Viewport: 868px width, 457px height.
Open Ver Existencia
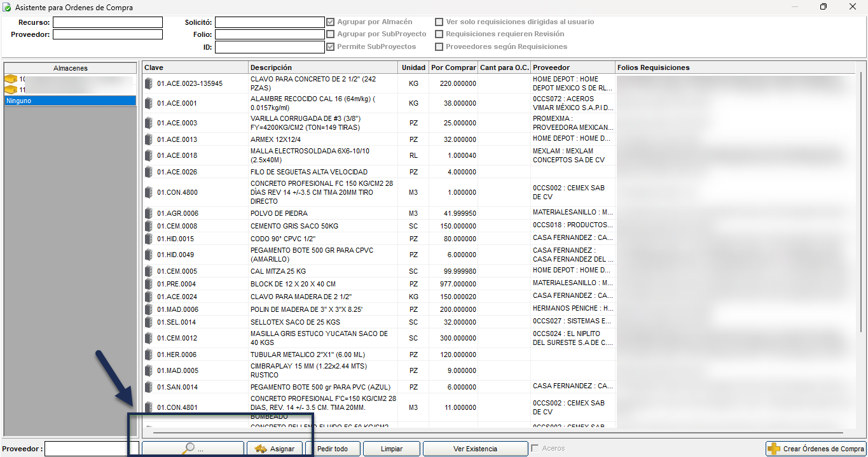[475, 449]
